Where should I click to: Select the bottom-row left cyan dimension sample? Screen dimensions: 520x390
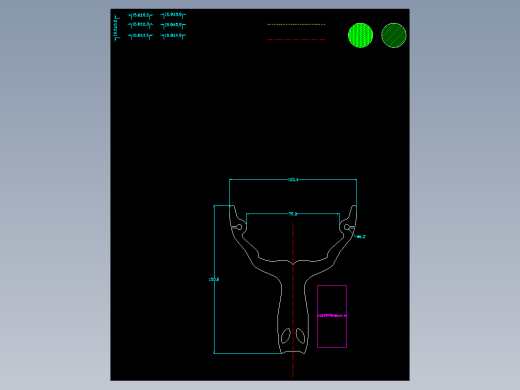point(140,36)
